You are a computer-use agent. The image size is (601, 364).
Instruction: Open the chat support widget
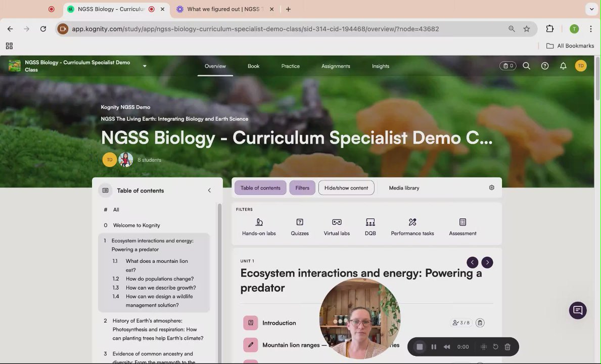578,310
